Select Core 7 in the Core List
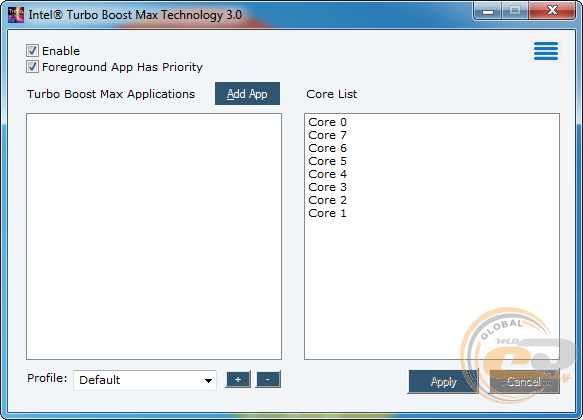The width and height of the screenshot is (583, 420). click(x=327, y=135)
